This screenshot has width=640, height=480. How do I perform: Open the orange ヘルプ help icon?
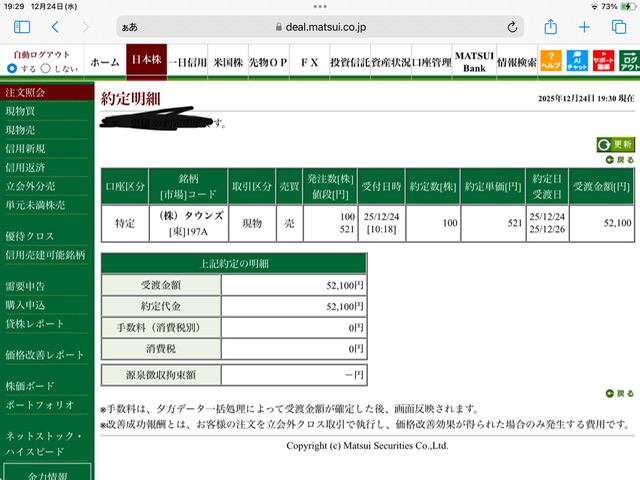(x=551, y=61)
